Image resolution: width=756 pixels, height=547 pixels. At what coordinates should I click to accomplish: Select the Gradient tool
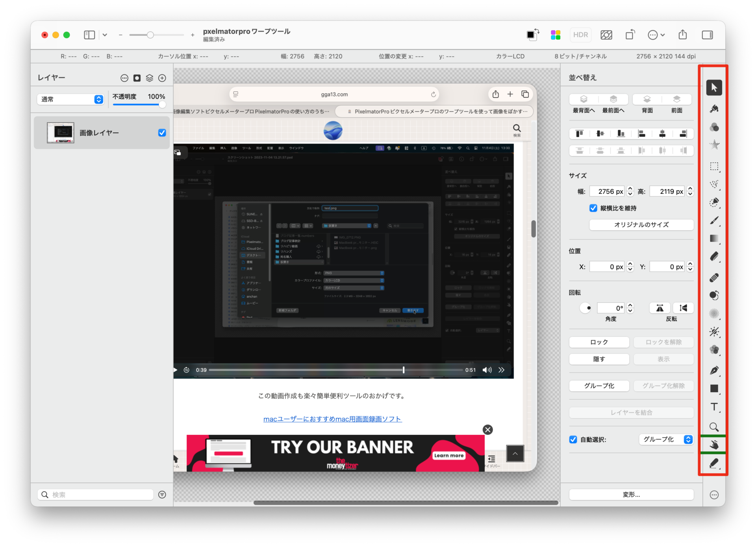[714, 238]
